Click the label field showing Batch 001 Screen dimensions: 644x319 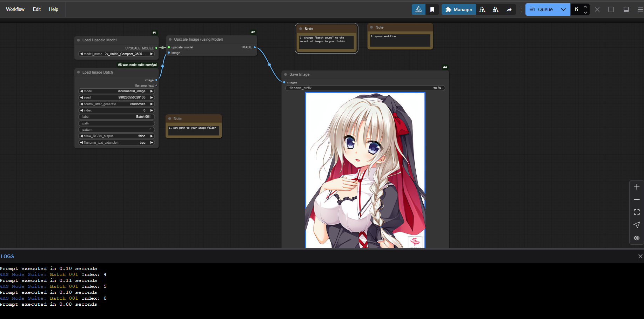pyautogui.click(x=116, y=117)
